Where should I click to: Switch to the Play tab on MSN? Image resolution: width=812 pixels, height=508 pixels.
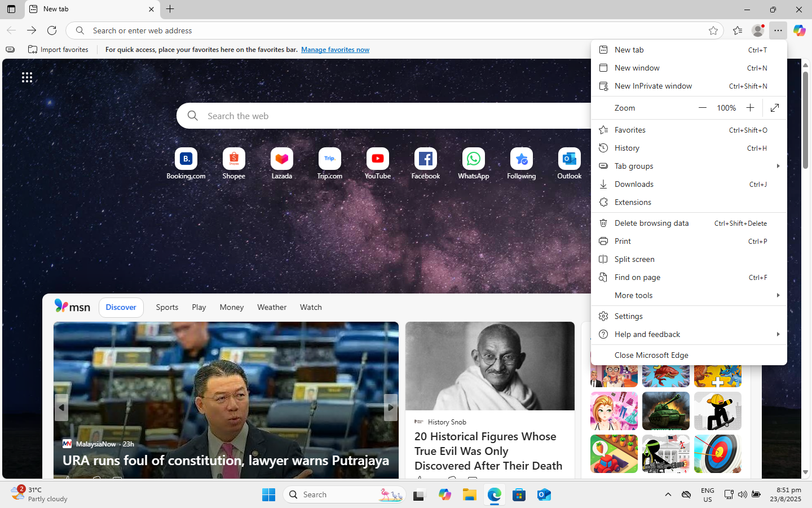pos(198,307)
